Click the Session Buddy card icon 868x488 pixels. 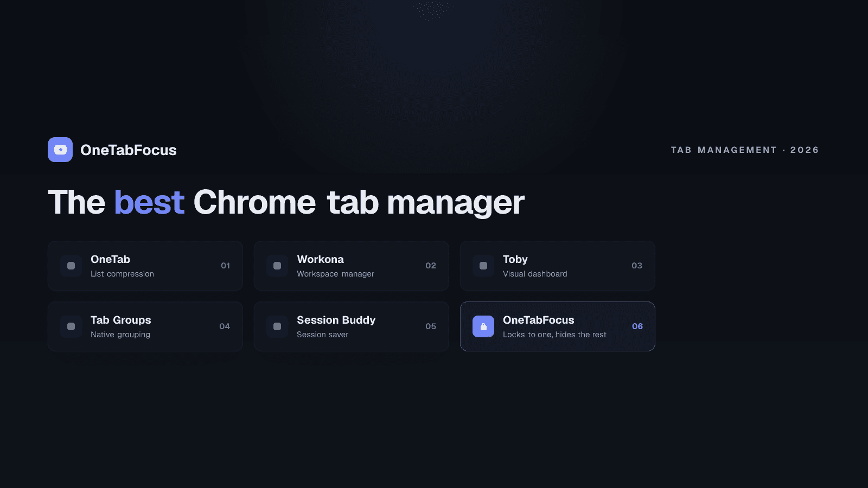[x=277, y=326]
